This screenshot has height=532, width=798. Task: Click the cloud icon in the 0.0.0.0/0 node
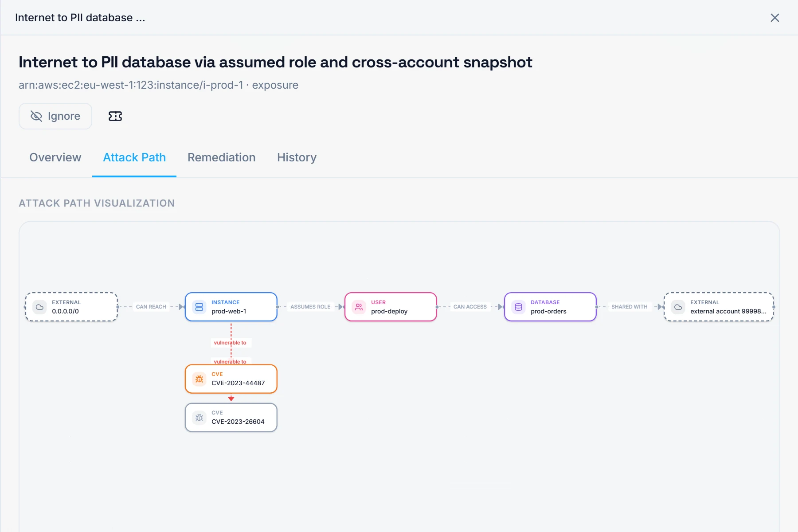click(x=40, y=307)
